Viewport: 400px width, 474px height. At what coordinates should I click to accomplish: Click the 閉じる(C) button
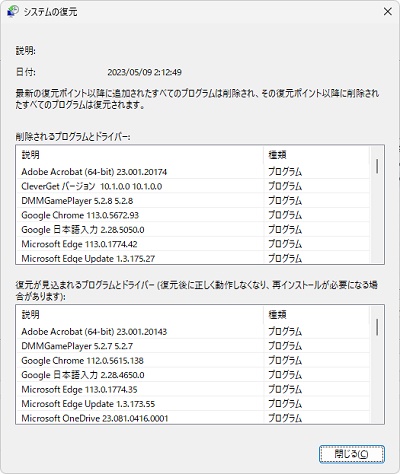(x=352, y=454)
